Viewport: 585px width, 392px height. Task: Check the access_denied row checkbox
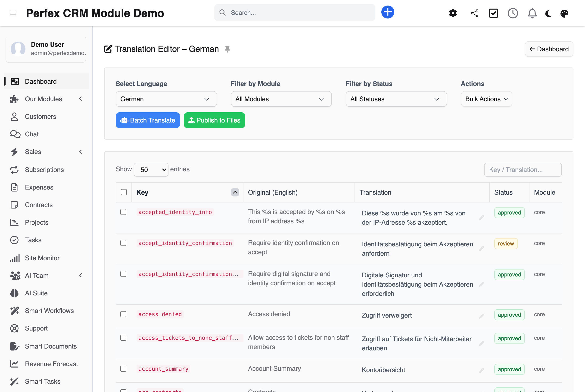point(123,314)
